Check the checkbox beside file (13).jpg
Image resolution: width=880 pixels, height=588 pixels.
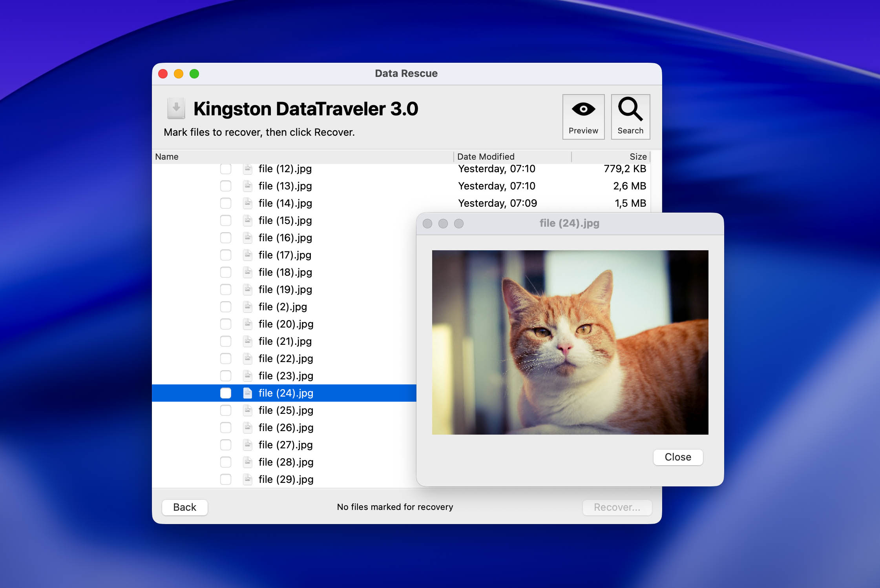tap(226, 186)
